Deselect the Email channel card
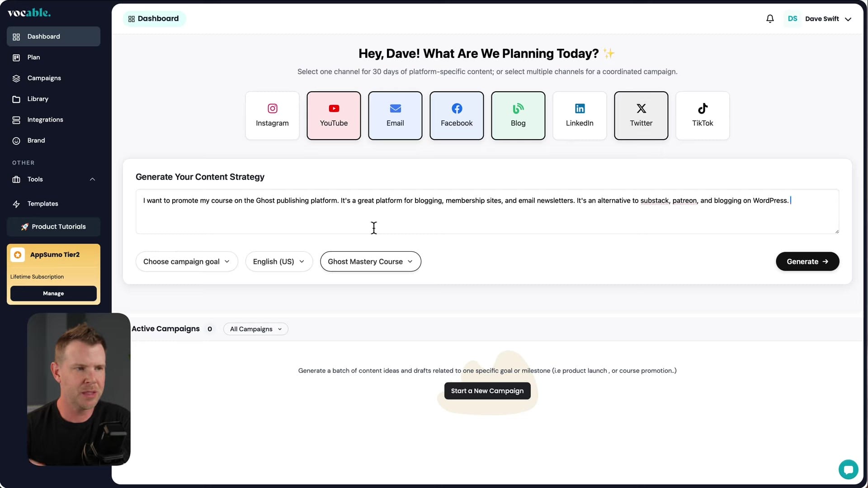The width and height of the screenshot is (868, 488). click(395, 116)
